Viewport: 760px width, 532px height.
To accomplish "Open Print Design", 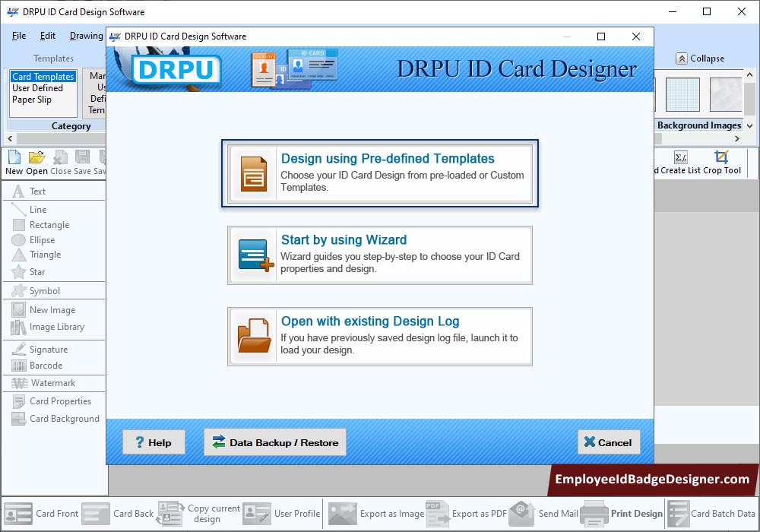I will point(622,514).
